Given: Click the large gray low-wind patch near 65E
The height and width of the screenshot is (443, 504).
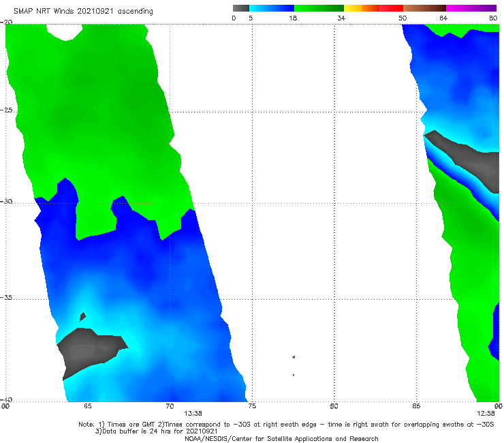Looking at the screenshot, I should [89, 351].
